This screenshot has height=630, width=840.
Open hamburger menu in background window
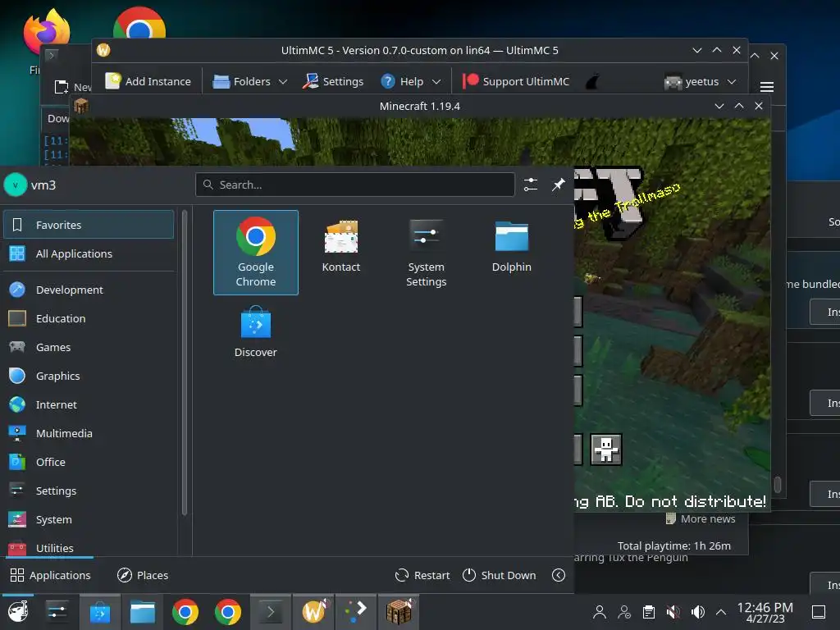click(x=767, y=87)
